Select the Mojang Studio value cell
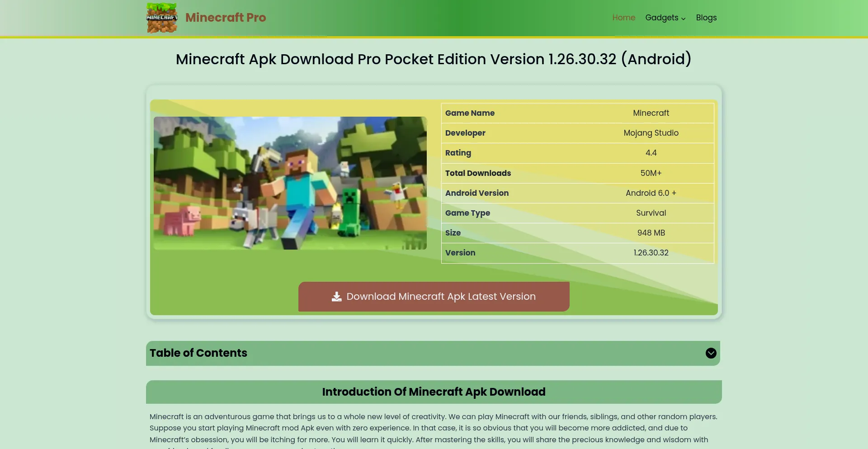The height and width of the screenshot is (449, 868). tap(651, 133)
